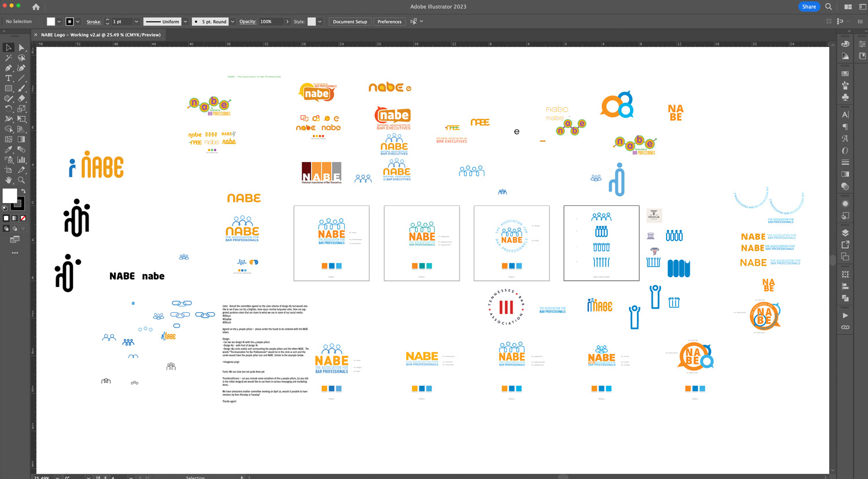Select the Eraser tool
This screenshot has height=479, width=868.
(x=21, y=98)
